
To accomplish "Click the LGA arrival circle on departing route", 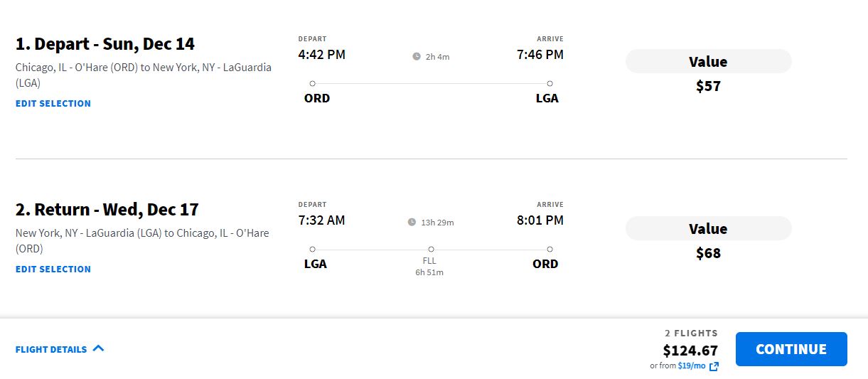I will [x=550, y=83].
